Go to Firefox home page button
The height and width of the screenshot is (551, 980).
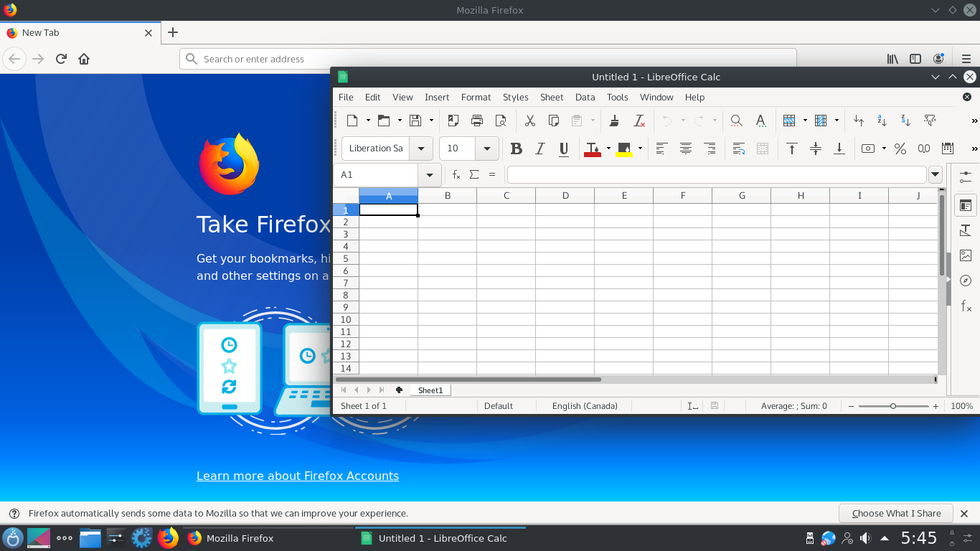[x=84, y=59]
